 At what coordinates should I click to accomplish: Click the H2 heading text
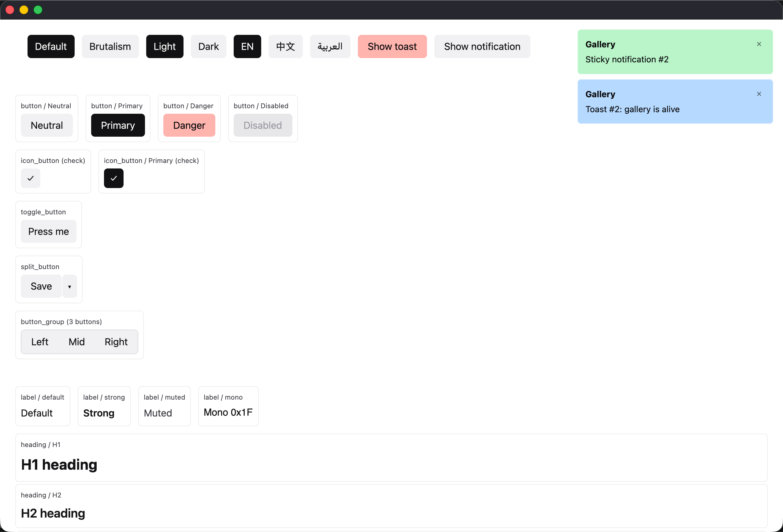tap(53, 513)
